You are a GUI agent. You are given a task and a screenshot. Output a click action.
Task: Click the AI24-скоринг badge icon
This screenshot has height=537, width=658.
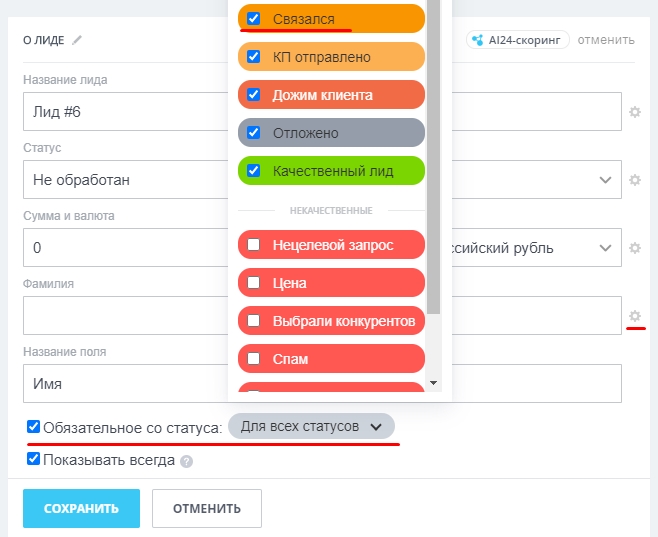click(x=477, y=40)
